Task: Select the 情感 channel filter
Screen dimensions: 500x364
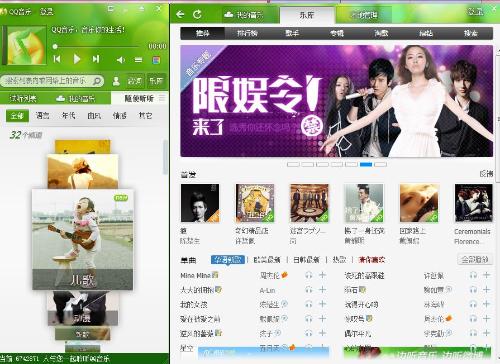Action: click(x=120, y=116)
